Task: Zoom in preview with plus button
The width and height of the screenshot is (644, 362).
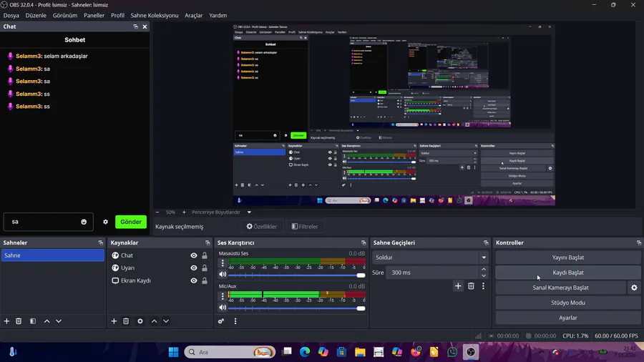Action: 184,212
